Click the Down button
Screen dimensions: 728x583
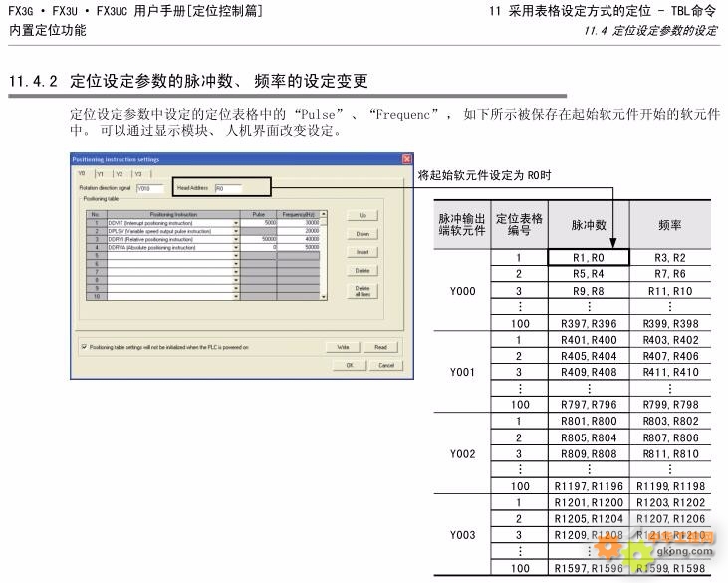point(363,234)
